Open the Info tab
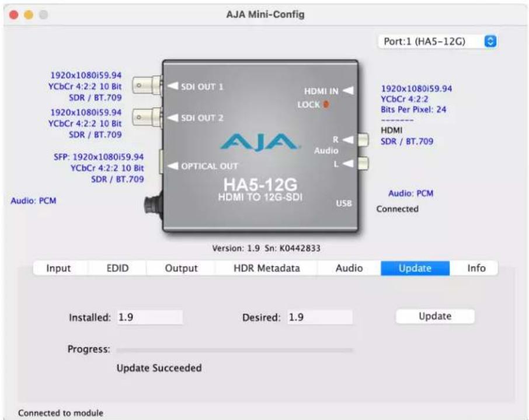Screen dimensions: 529x420 [476, 268]
